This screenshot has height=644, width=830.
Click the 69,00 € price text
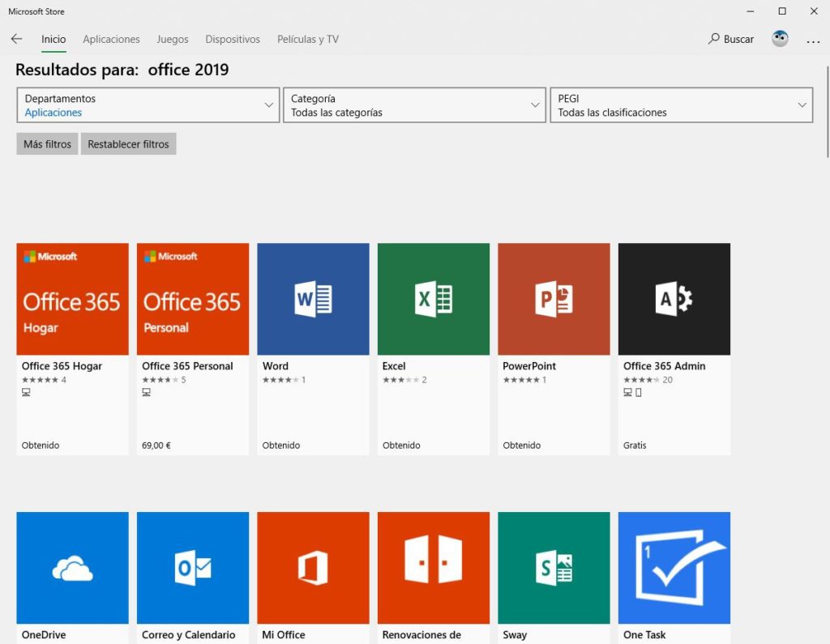pos(156,445)
